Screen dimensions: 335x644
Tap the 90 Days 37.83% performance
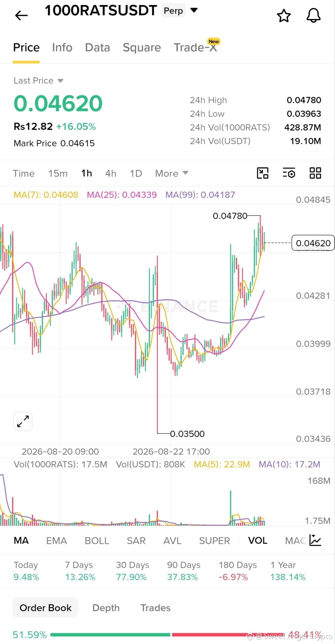click(x=184, y=571)
